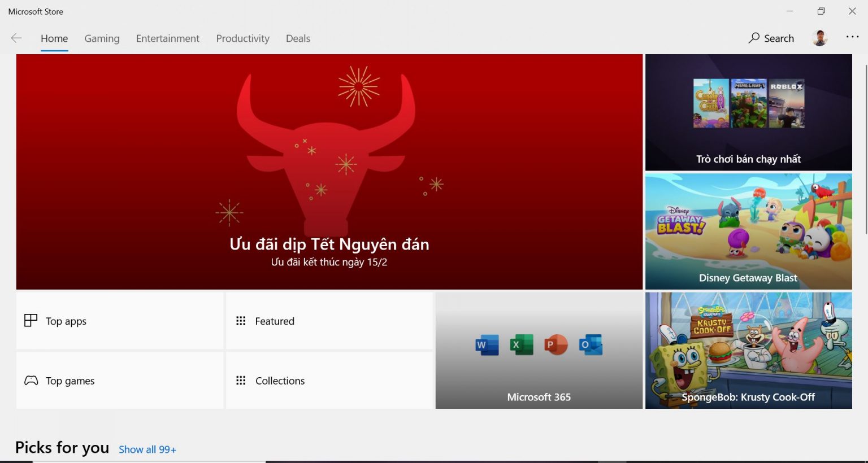Click the Outlook icon in Microsoft 365 tile
868x463 pixels.
591,344
